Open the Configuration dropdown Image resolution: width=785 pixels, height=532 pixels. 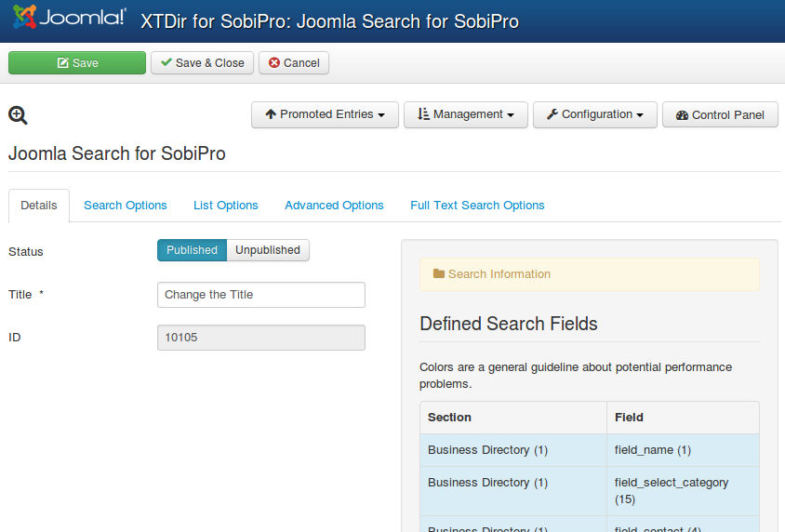(x=594, y=114)
